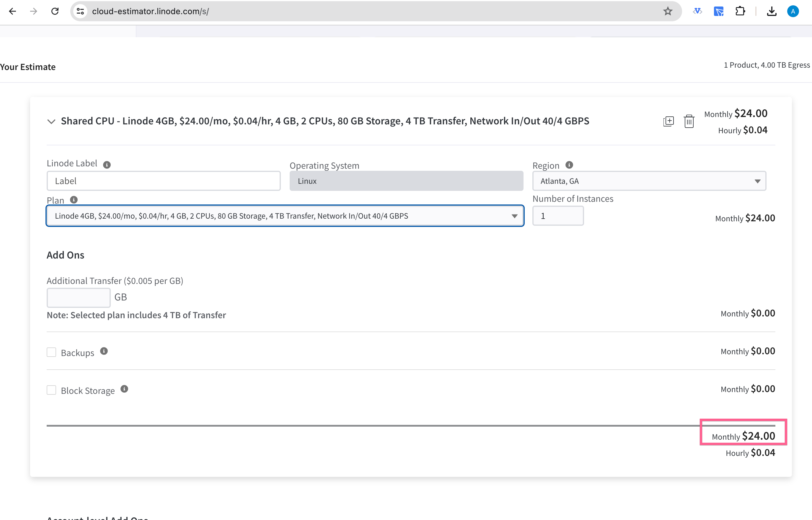
Task: Reload the current page
Action: [55, 11]
